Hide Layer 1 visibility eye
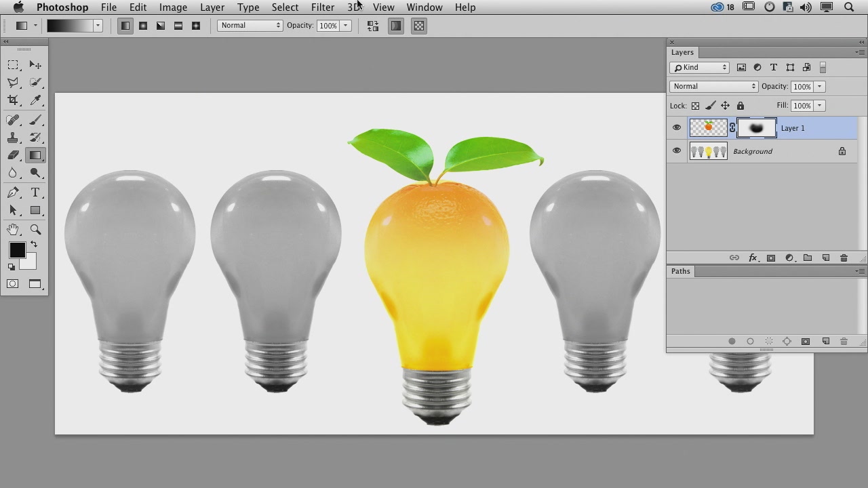This screenshot has height=488, width=868. (677, 127)
